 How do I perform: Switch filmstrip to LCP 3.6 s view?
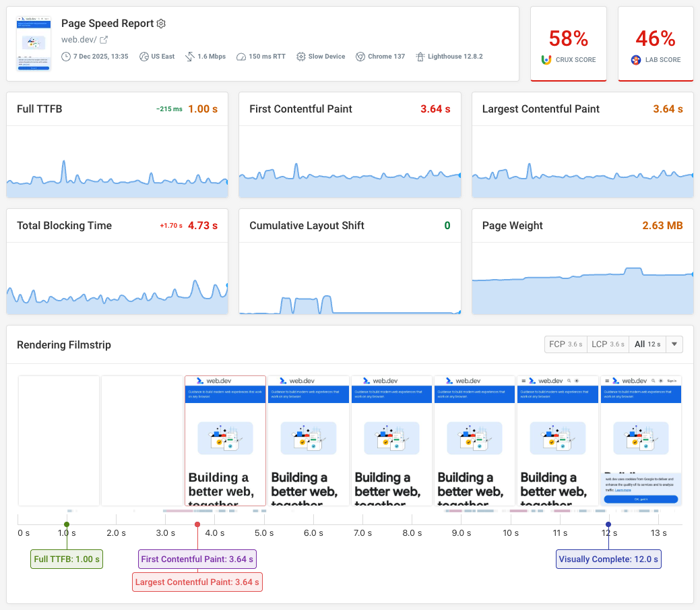[608, 344]
